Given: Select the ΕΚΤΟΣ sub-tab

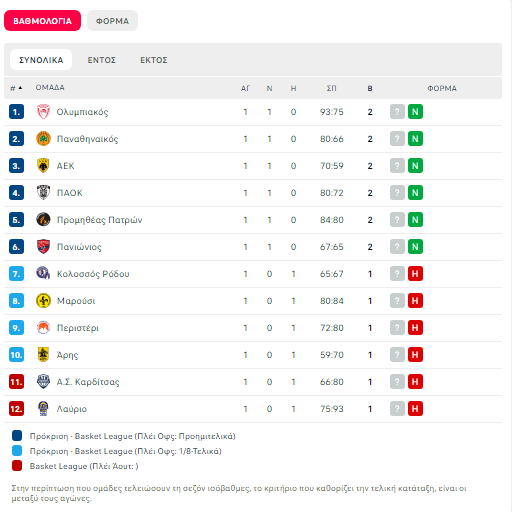Looking at the screenshot, I should pyautogui.click(x=154, y=60).
